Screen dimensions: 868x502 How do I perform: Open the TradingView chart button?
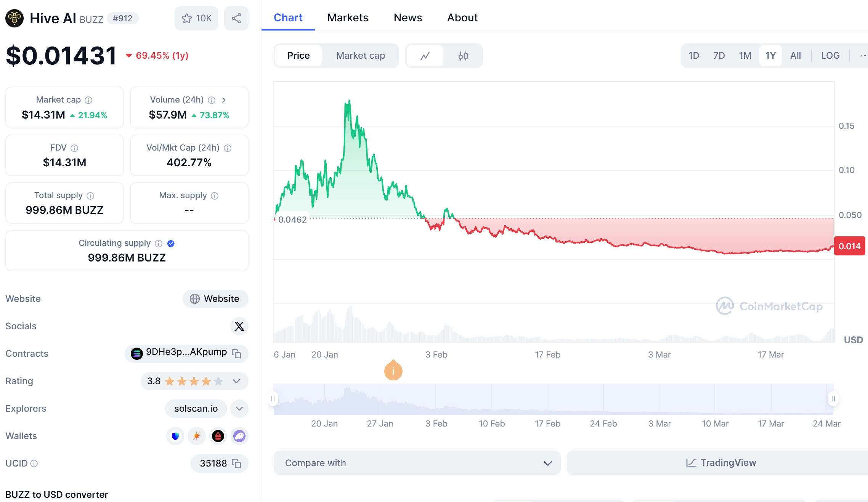720,463
